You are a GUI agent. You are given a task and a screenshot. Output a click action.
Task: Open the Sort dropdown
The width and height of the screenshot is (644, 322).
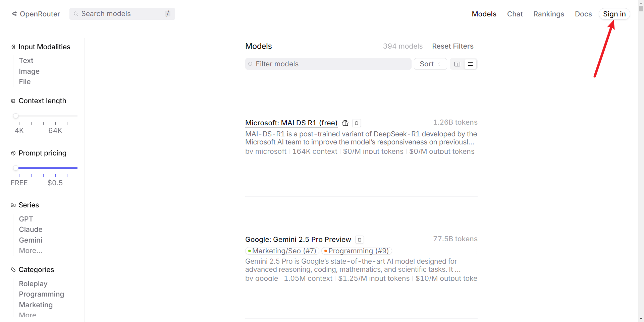(x=430, y=64)
